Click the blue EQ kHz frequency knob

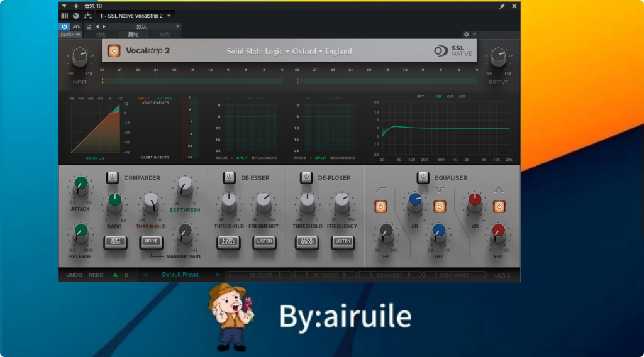pos(438,233)
